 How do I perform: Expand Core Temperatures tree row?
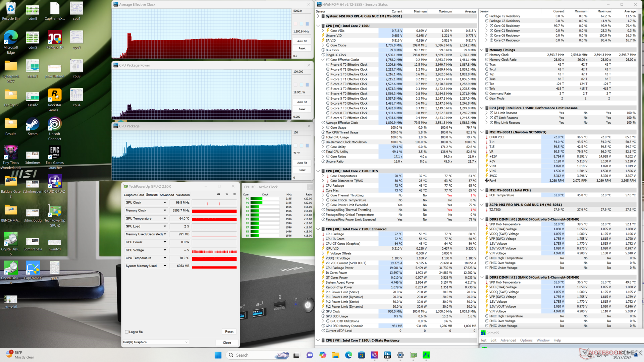(x=323, y=176)
